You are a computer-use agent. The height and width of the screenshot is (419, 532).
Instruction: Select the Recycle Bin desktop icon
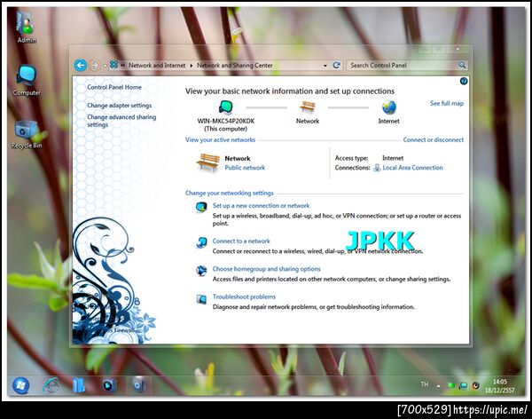pos(27,134)
